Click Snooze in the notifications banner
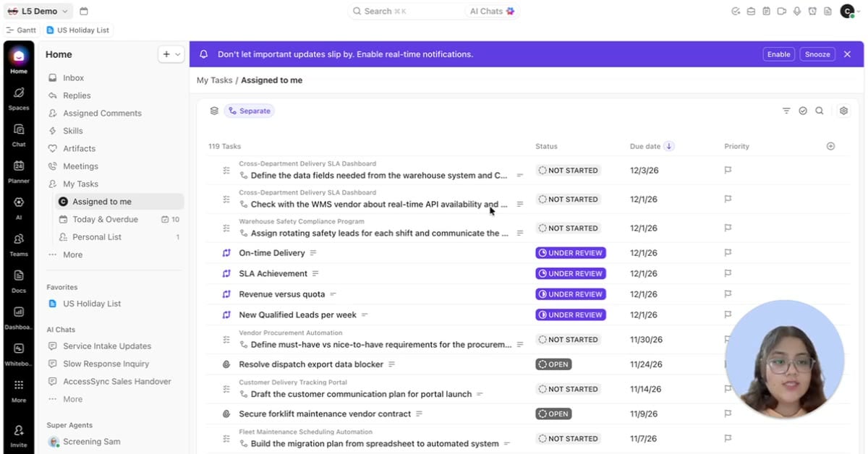Viewport: 868px width, 454px height. tap(817, 54)
